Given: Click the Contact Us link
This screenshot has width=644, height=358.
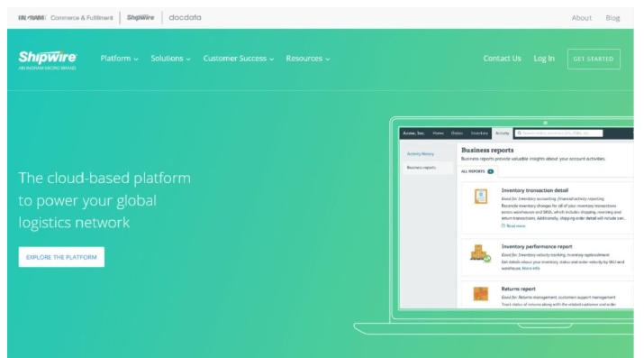Looking at the screenshot, I should (502, 59).
